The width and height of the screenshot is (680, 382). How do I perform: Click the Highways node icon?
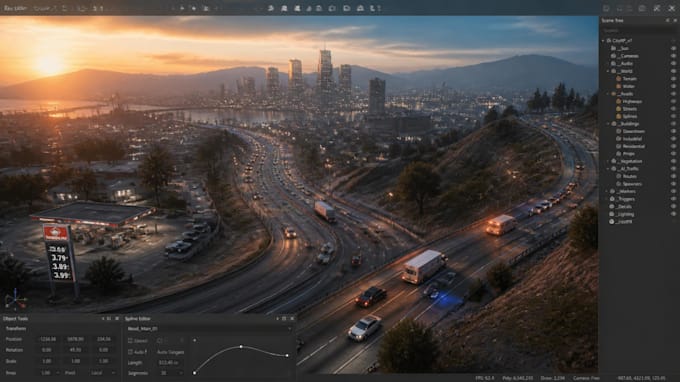click(619, 101)
